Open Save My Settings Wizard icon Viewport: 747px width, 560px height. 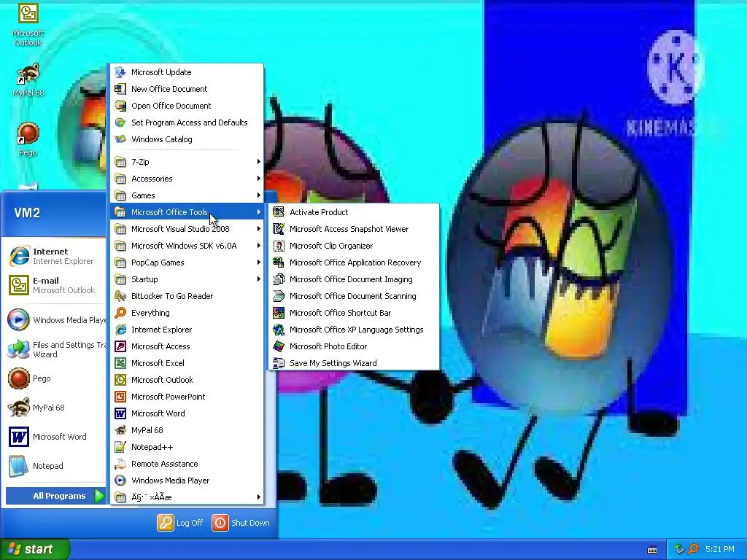[x=279, y=363]
